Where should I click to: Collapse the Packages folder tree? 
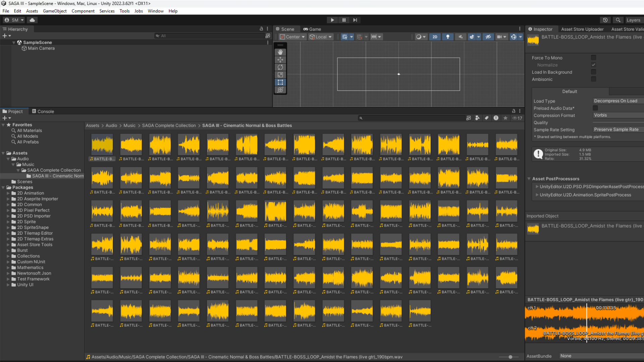3,187
